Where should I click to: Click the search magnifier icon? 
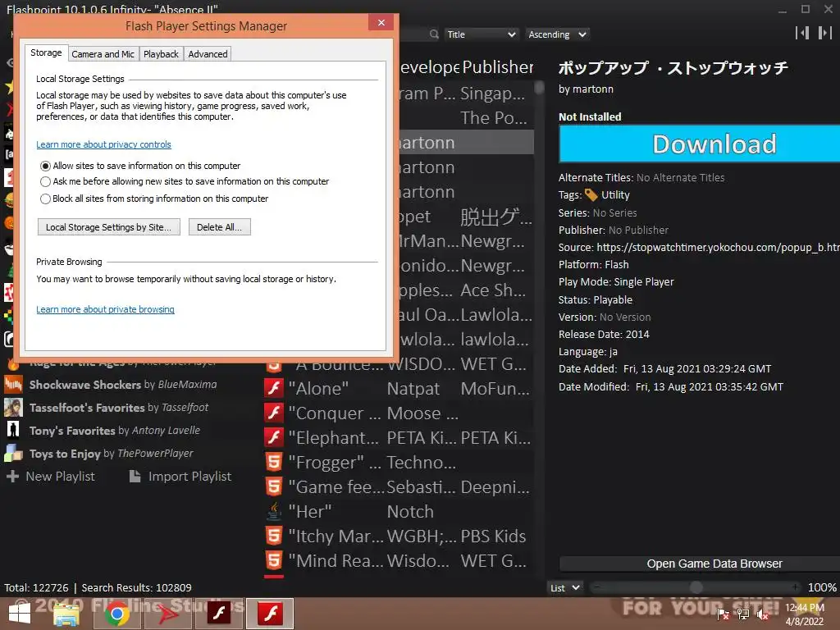434,34
